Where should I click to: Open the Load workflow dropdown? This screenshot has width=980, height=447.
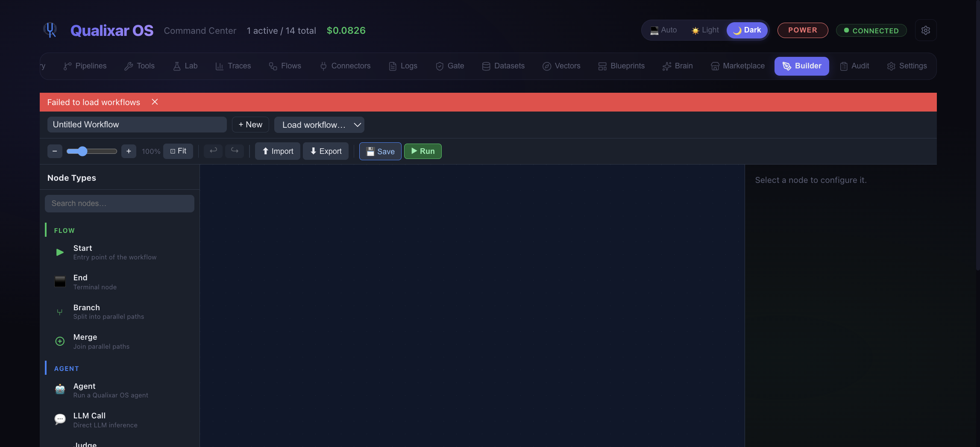point(319,125)
